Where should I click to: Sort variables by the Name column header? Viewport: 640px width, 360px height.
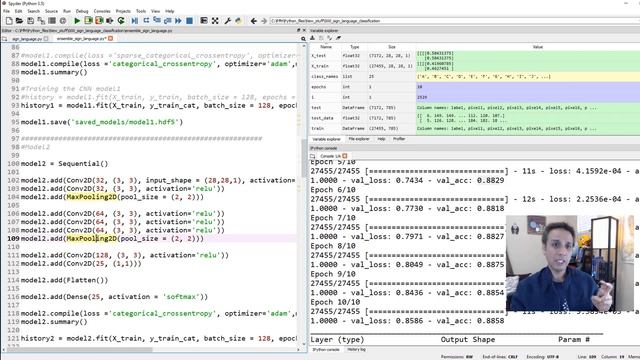[x=326, y=47]
